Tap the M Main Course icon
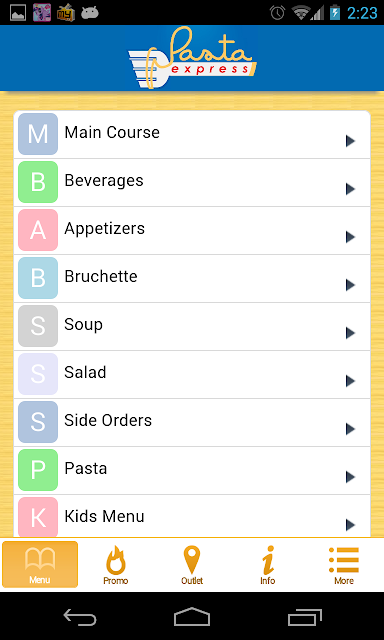384x640 pixels. tap(38, 134)
